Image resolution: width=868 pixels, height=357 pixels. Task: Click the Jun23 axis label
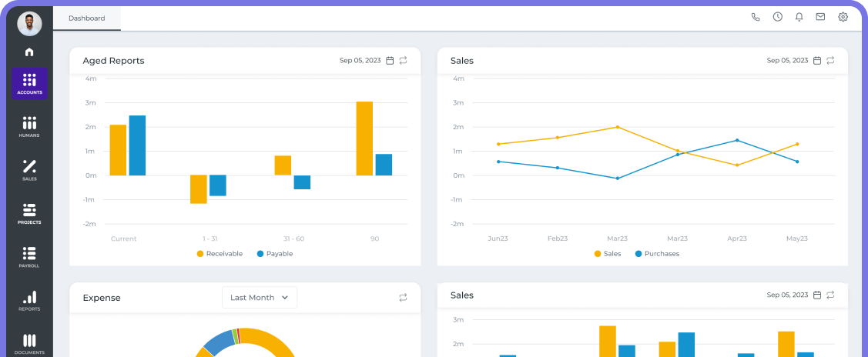[498, 239]
